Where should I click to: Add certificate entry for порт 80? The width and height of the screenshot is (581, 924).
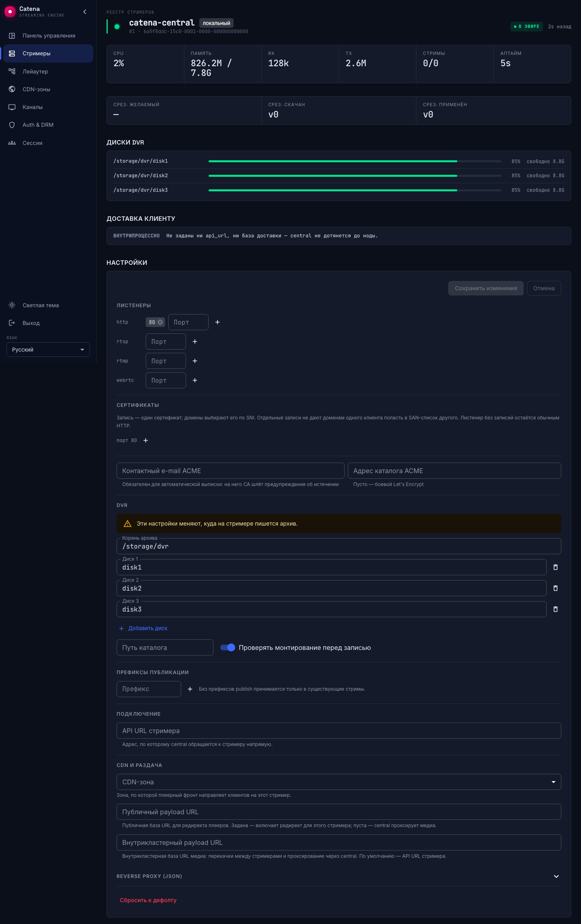(146, 440)
